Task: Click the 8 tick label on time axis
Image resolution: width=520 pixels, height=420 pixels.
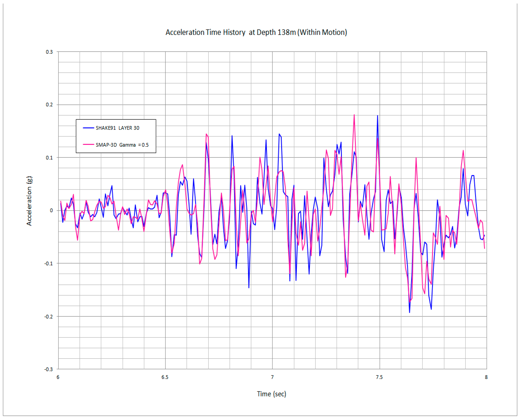Action: tap(486, 377)
